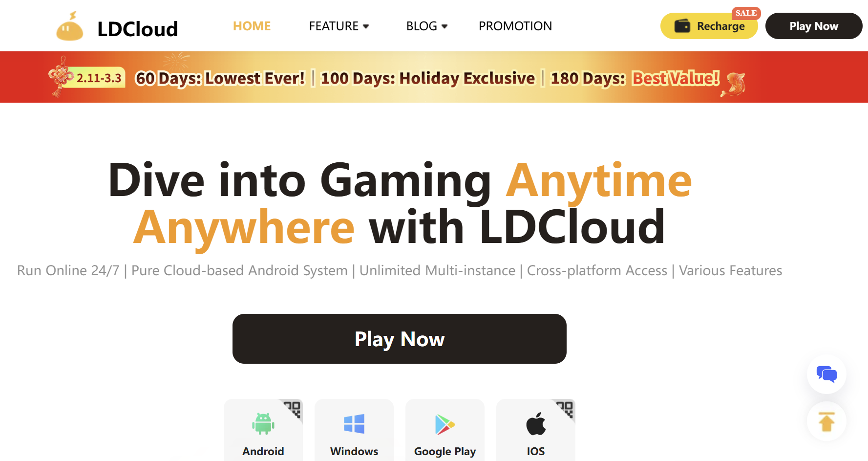Click the orange back-to-top arrow icon
Image resolution: width=868 pixels, height=461 pixels.
(x=826, y=421)
